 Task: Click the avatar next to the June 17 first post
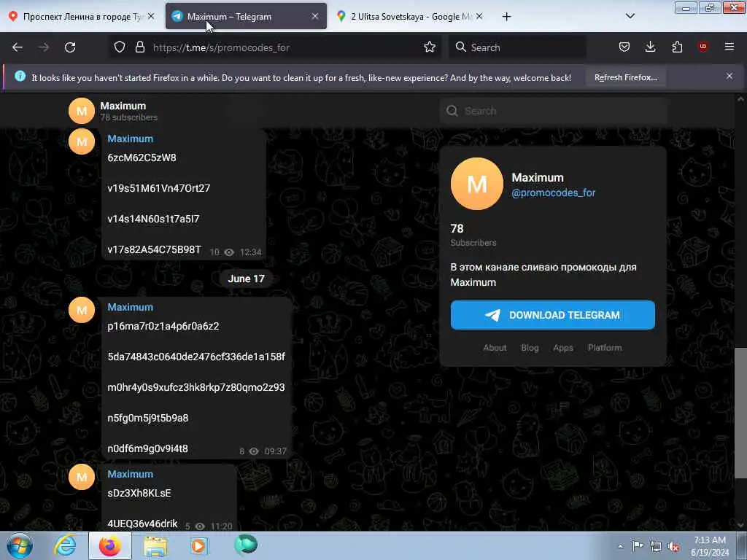coord(82,310)
